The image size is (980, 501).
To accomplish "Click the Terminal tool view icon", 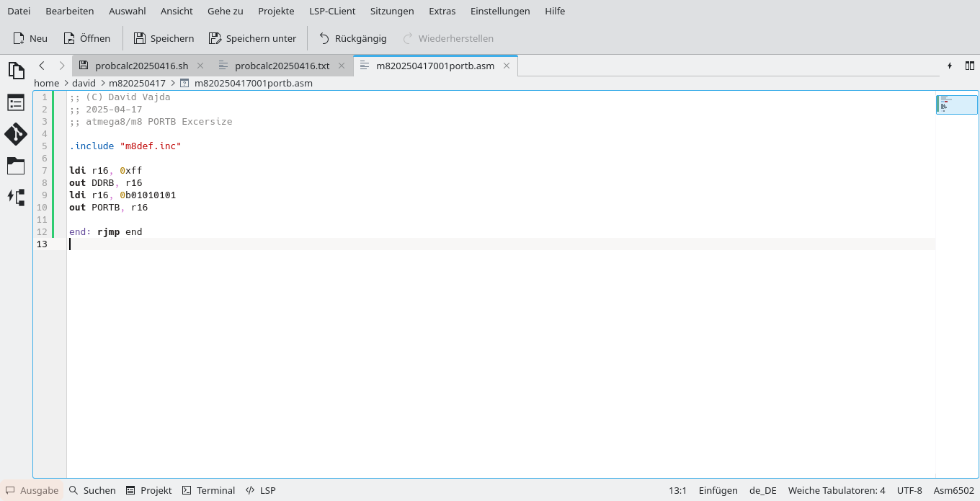I will point(208,490).
